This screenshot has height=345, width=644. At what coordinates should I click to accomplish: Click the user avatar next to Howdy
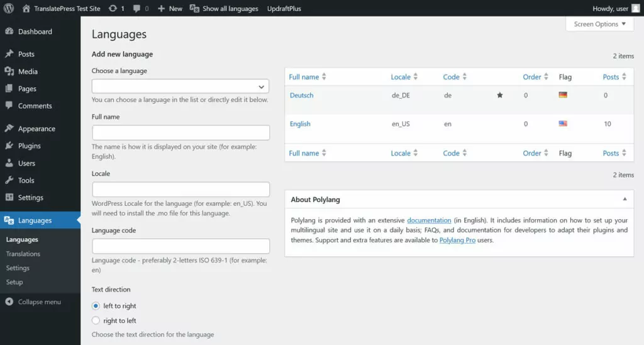635,8
